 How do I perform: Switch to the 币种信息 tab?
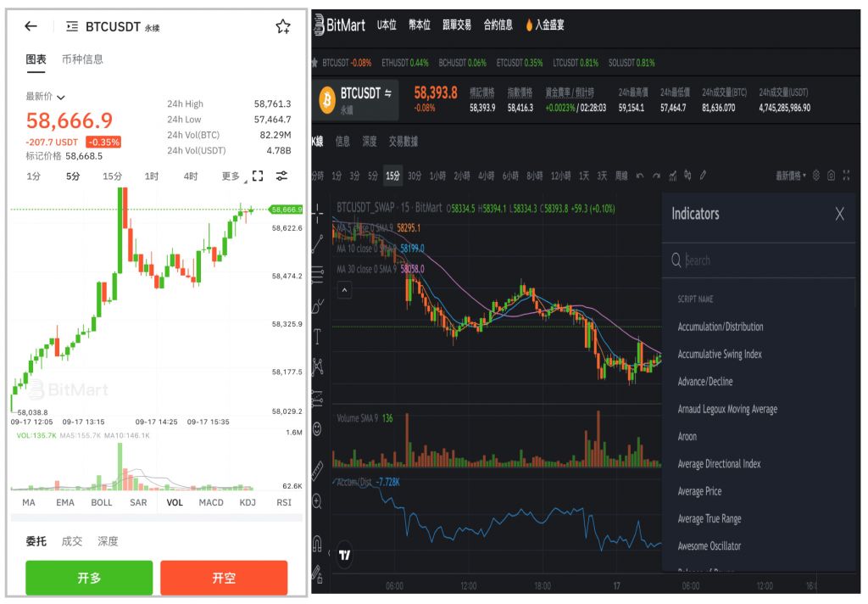tap(83, 59)
